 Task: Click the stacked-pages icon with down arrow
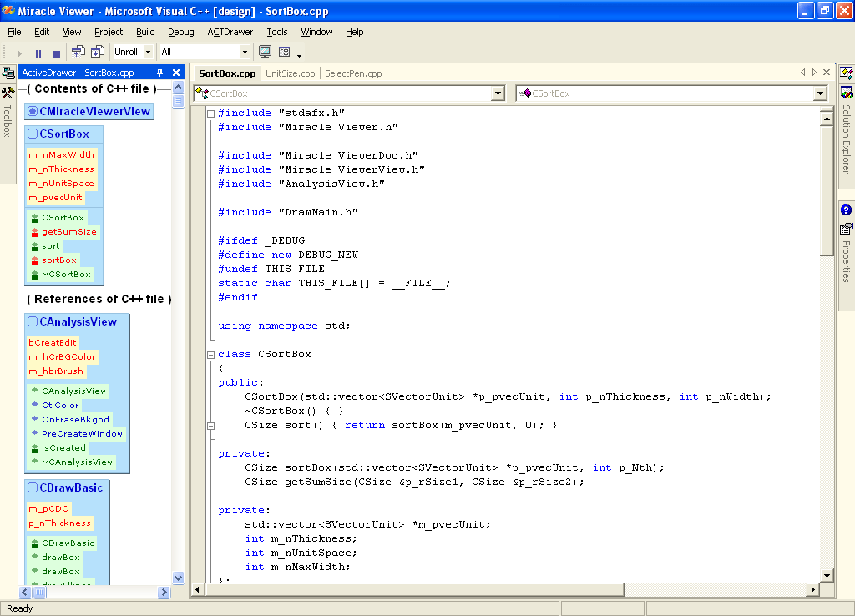tap(98, 52)
